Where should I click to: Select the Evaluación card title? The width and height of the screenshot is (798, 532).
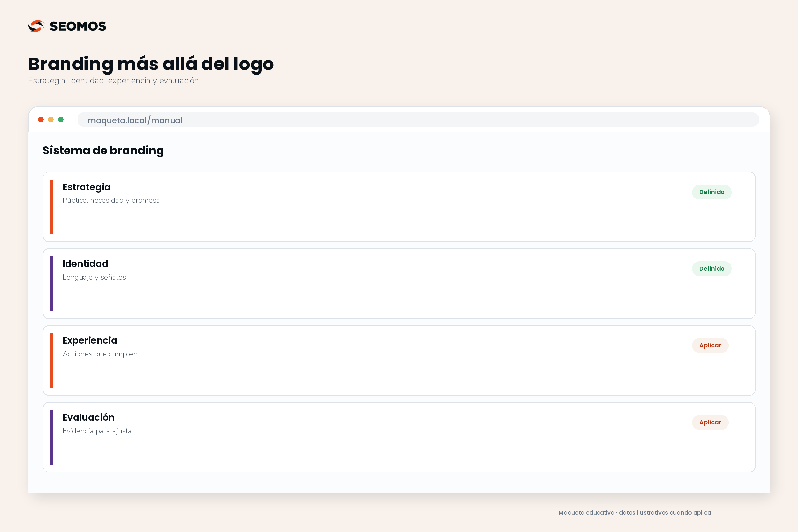tap(88, 417)
